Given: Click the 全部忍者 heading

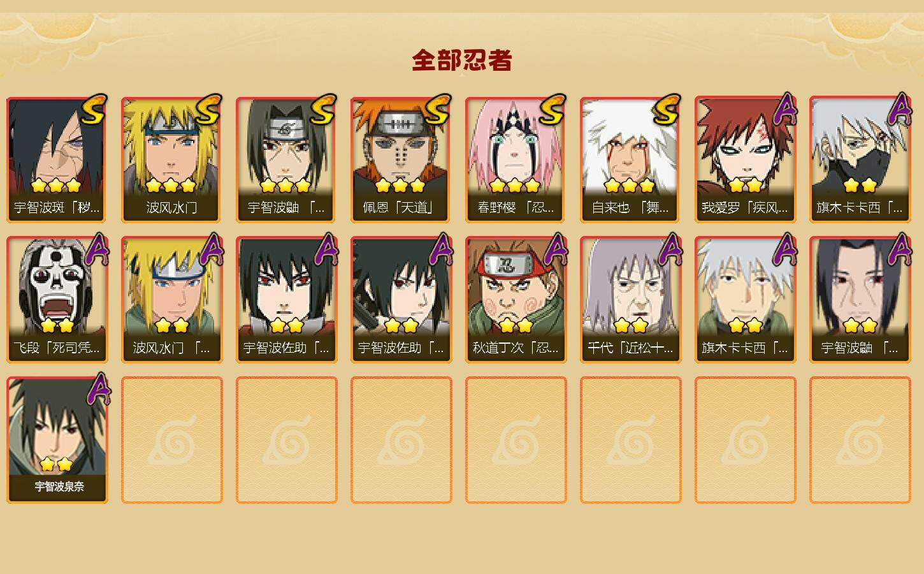Looking at the screenshot, I should tap(462, 60).
